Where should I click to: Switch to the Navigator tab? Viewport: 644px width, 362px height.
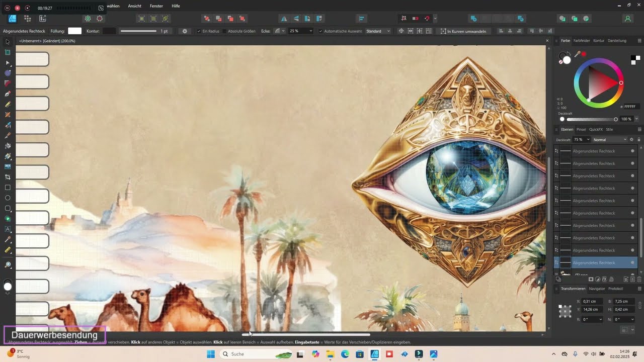tap(597, 289)
